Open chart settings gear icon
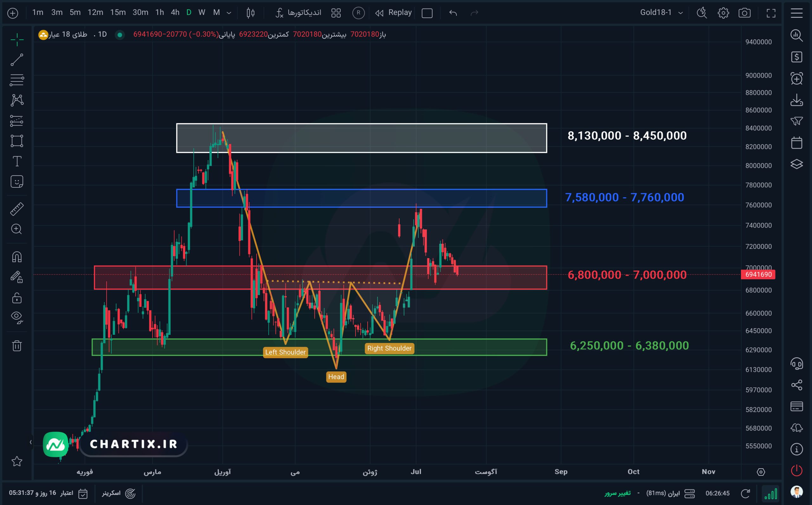Image resolution: width=812 pixels, height=505 pixels. [724, 13]
